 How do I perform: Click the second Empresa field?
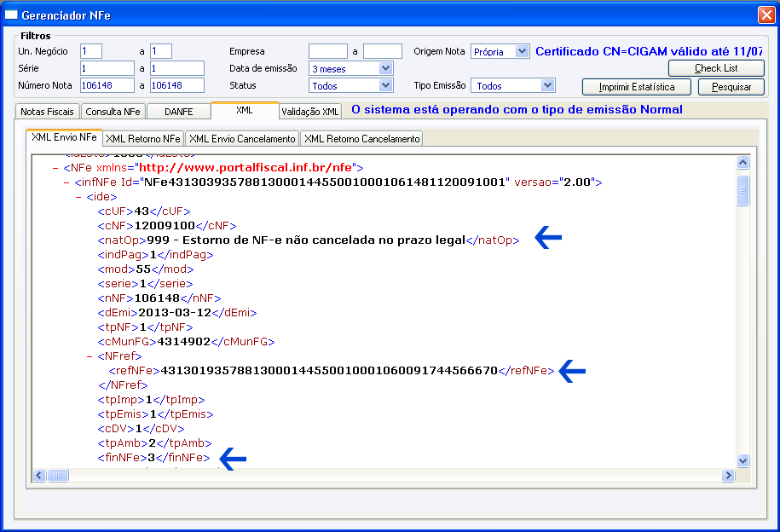pyautogui.click(x=383, y=51)
